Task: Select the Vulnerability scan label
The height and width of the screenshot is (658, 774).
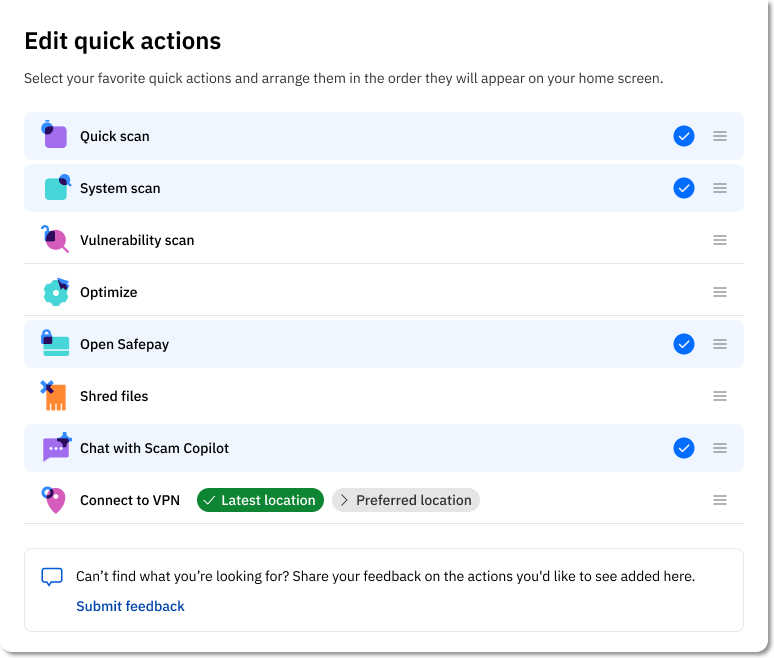Action: click(x=137, y=240)
